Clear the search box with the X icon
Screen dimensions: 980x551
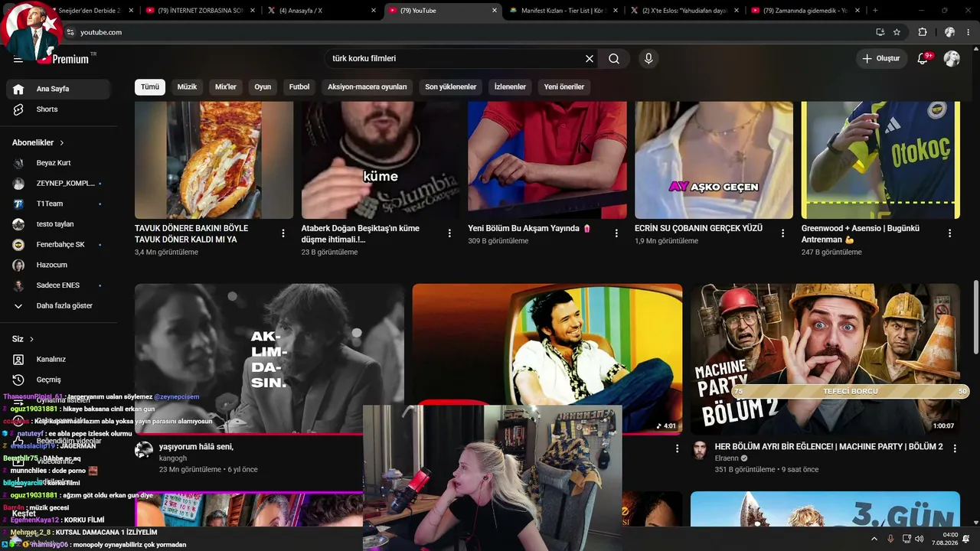[x=590, y=59]
